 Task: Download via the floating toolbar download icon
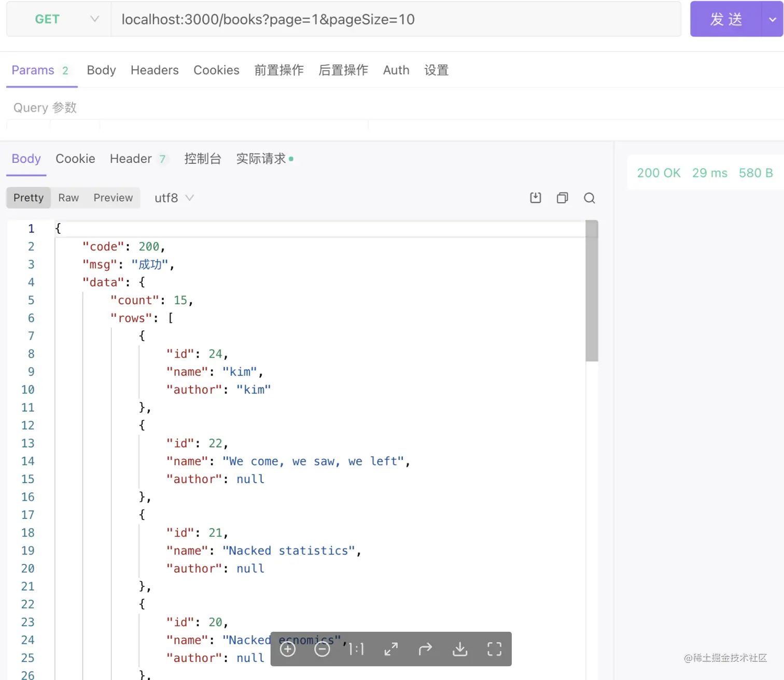(x=460, y=649)
